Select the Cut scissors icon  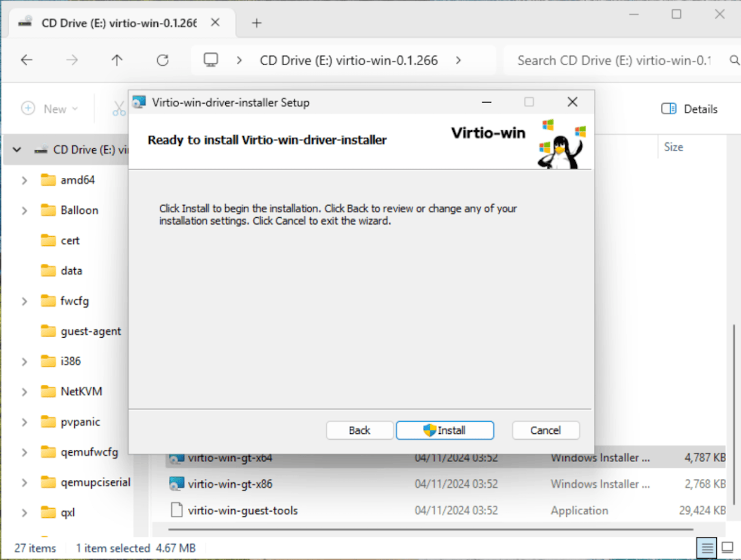click(x=119, y=108)
